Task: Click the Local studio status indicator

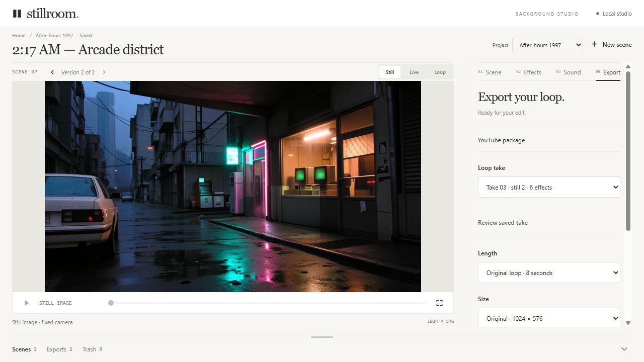Action: [x=614, y=14]
